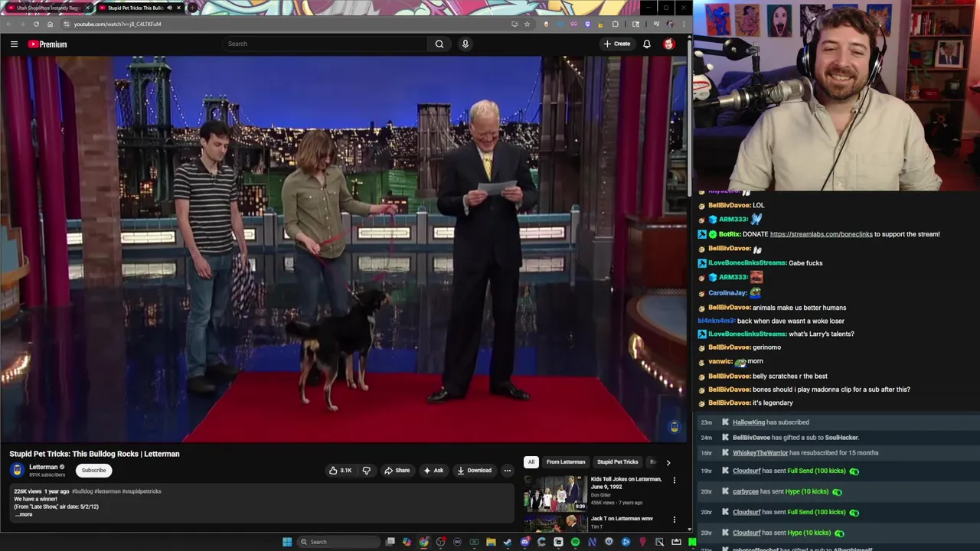Click the browser address bar URL
Screen dimensions: 980x551
(x=117, y=24)
